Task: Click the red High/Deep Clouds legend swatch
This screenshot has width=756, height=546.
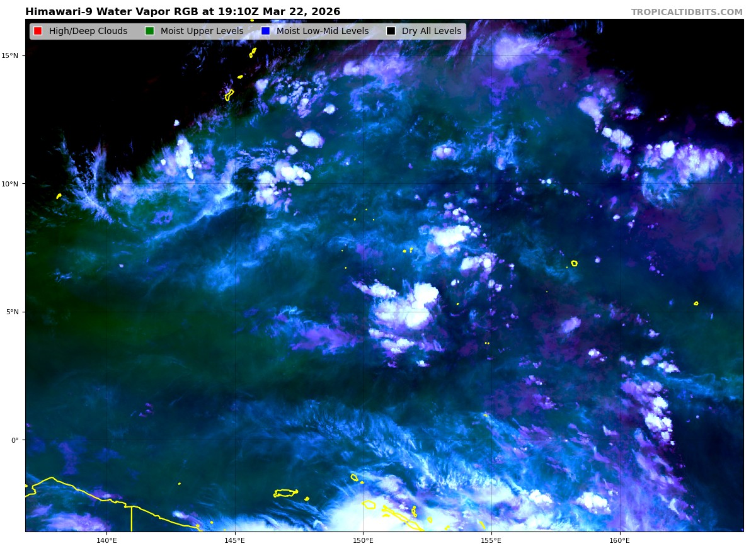Action: pyautogui.click(x=38, y=31)
